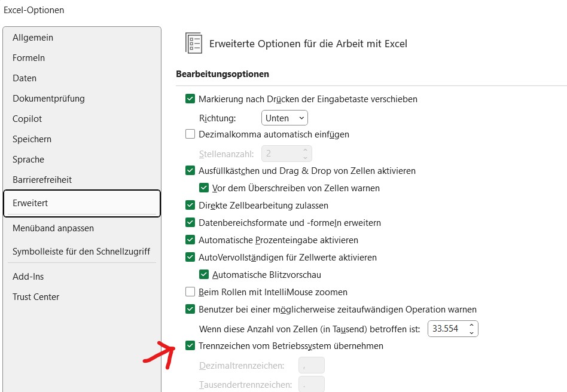
Task: Enable Dezimalkomma automatisch einfügen checkbox
Action: [x=190, y=134]
